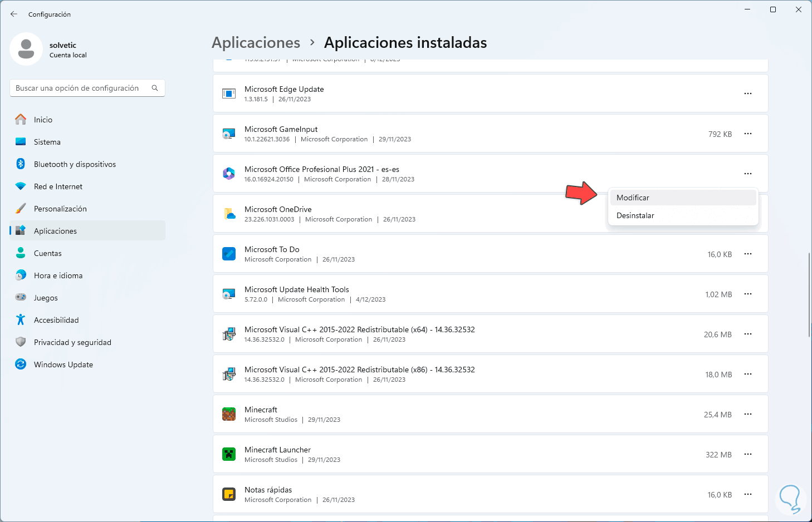Open the Red e Internet section
Viewport: 812px width, 522px height.
point(58,186)
